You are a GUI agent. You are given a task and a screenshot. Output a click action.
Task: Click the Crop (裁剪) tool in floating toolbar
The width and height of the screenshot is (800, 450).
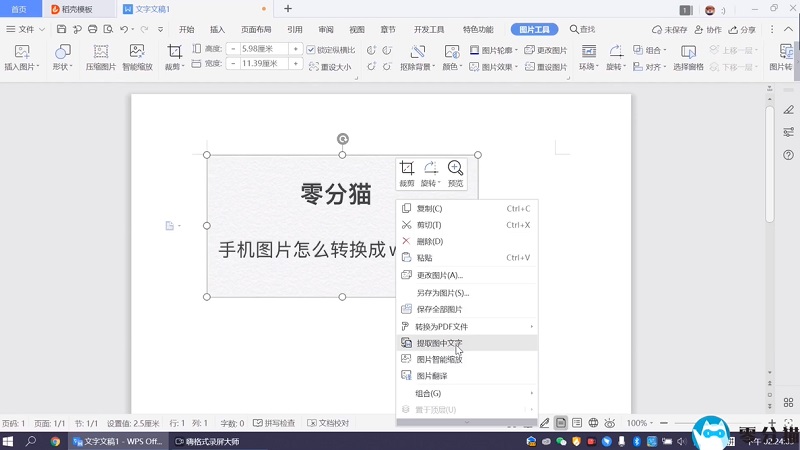pyautogui.click(x=407, y=172)
